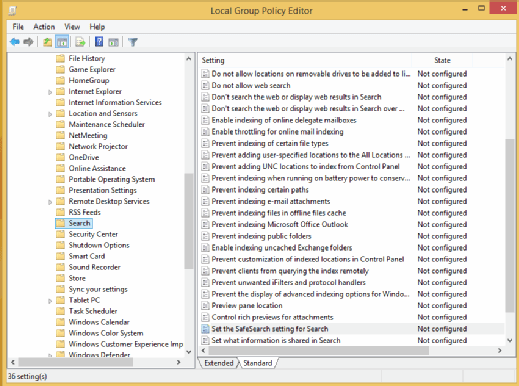Click the icon beside Enable throttling for online mail indexing
519x386 pixels.
(205, 132)
